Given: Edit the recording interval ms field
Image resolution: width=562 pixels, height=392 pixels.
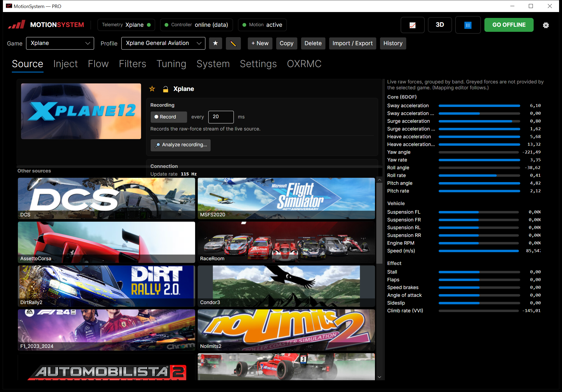Looking at the screenshot, I should [221, 117].
